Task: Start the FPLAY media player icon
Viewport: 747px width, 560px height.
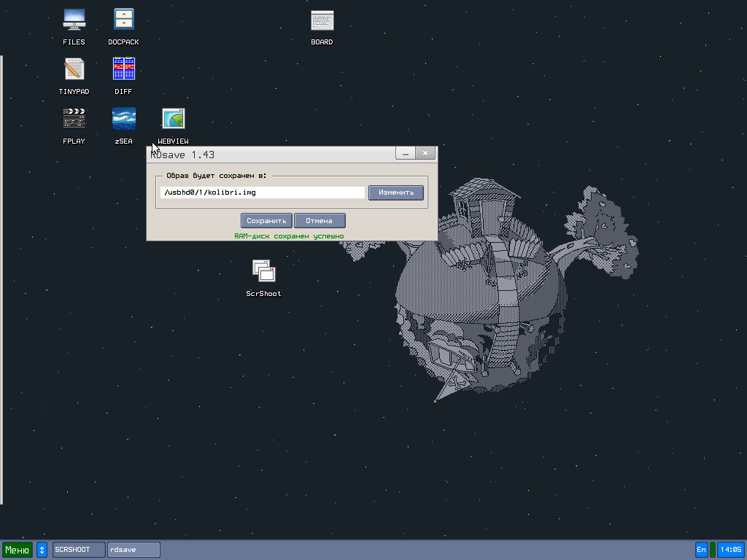Action: (x=74, y=119)
